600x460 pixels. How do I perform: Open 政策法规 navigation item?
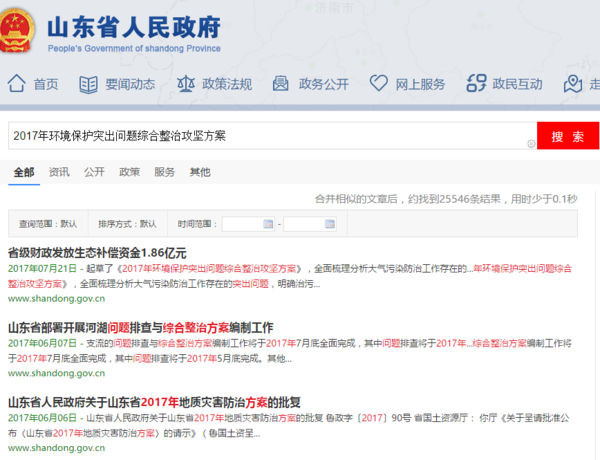pos(227,84)
